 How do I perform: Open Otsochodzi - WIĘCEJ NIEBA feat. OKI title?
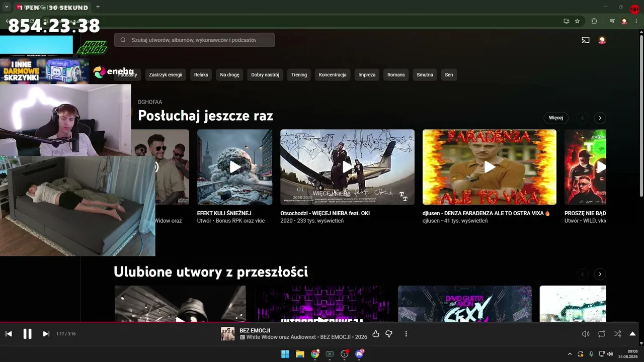click(325, 213)
